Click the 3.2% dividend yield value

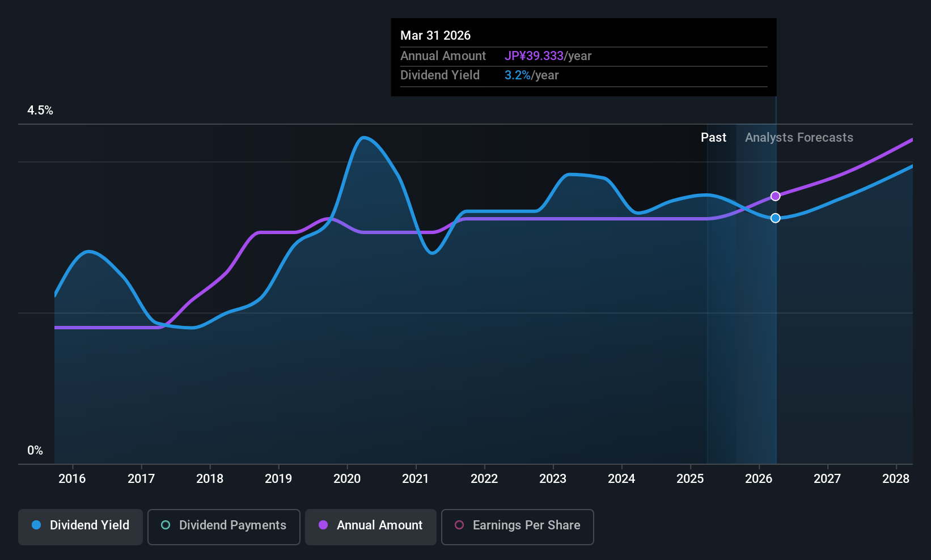[518, 75]
